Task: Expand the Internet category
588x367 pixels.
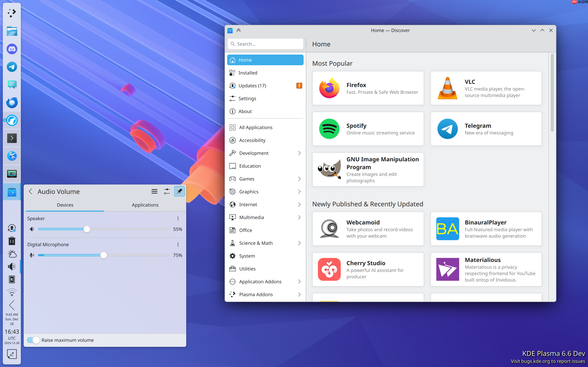Action: (x=299, y=204)
